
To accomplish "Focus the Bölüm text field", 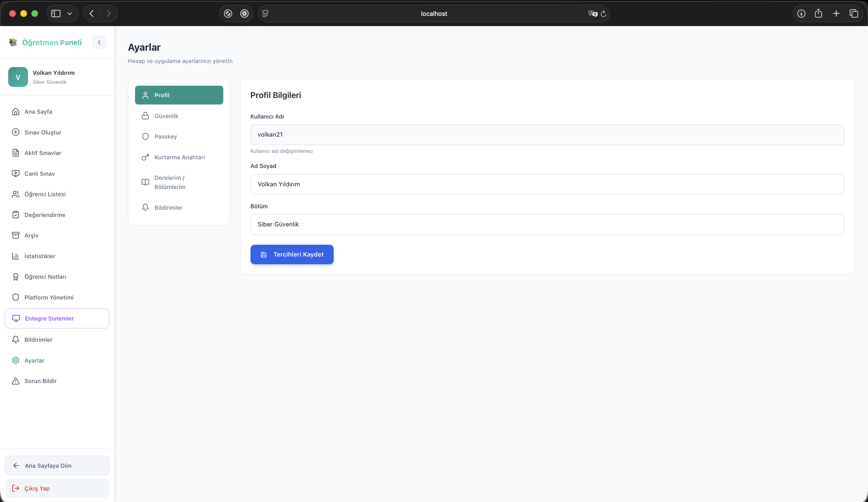I will pos(547,224).
